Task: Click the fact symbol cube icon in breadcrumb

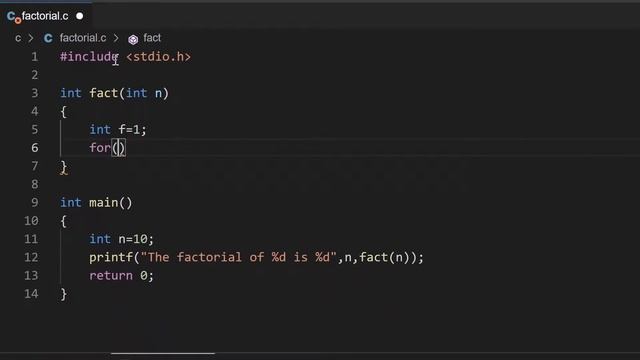Action: 133,39
